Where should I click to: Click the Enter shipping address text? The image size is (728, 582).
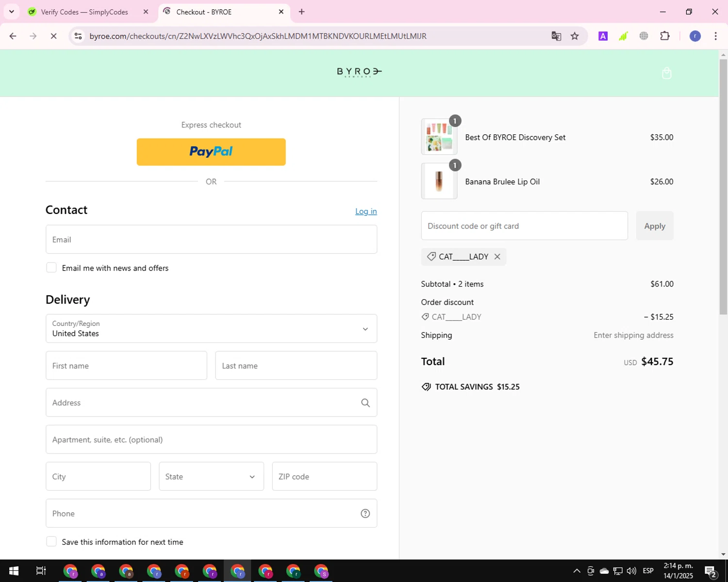(x=633, y=335)
